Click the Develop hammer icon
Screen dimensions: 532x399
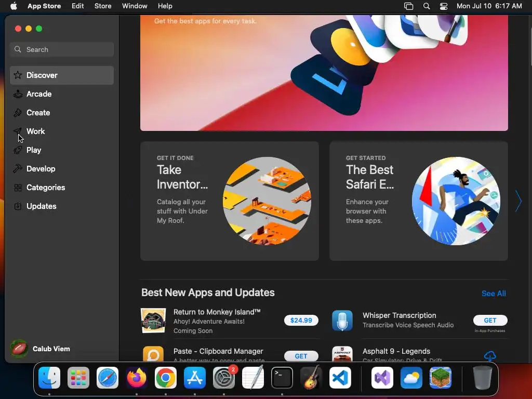point(18,169)
